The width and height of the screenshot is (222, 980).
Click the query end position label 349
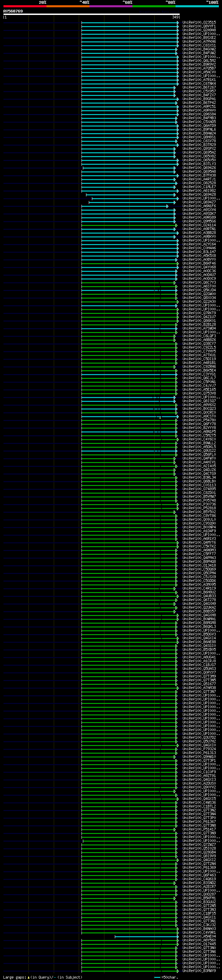(x=175, y=17)
